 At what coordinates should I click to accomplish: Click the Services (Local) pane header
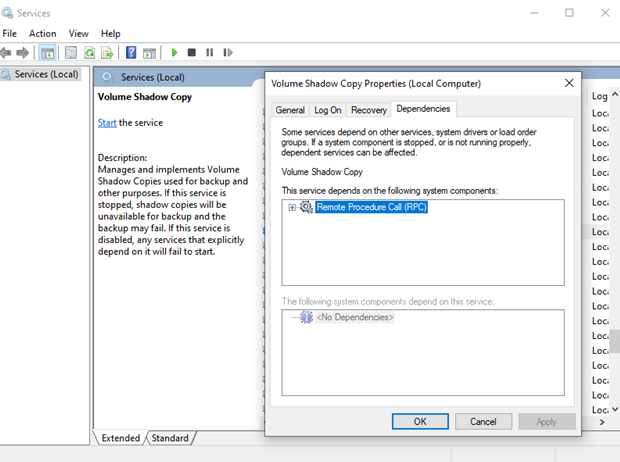click(152, 77)
